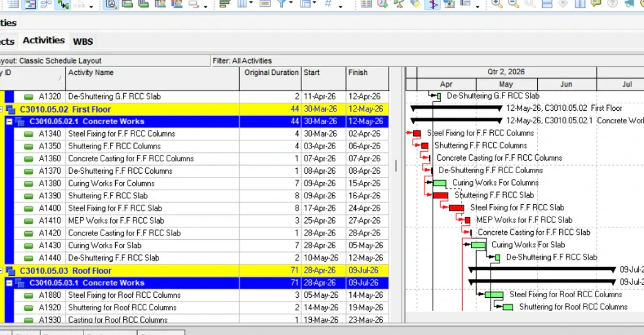Open the Timescale icon
Image resolution: width=644 pixels, height=335 pixels.
265,4
